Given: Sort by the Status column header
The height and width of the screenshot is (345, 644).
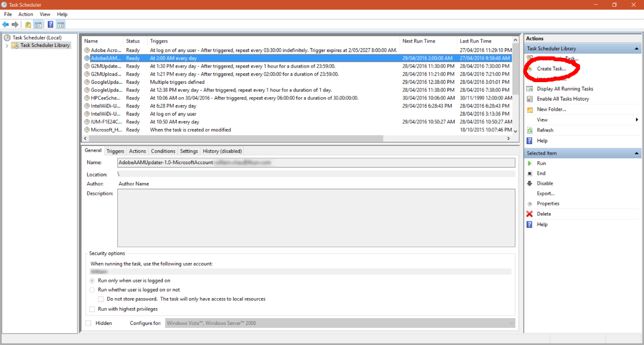Looking at the screenshot, I should (x=135, y=41).
